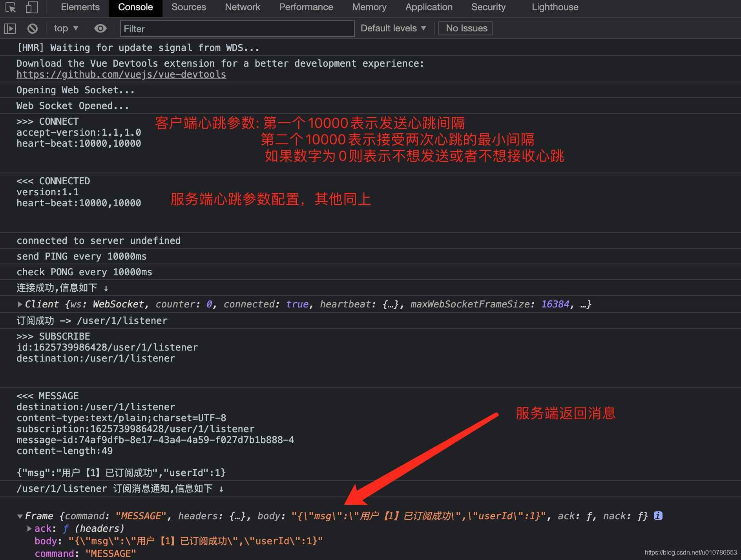Screen dimensions: 741x560
Task: Clear the console with the clear icon
Action: pyautogui.click(x=32, y=28)
